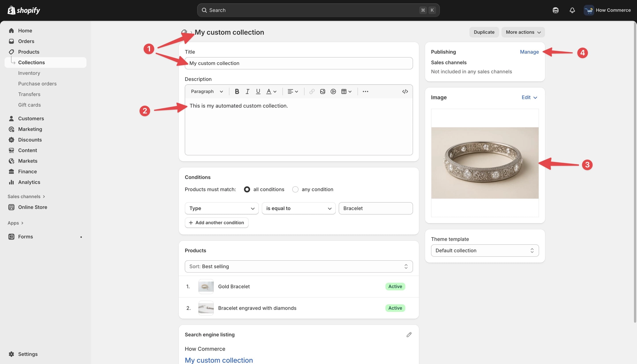Click into the description text area

click(x=299, y=126)
